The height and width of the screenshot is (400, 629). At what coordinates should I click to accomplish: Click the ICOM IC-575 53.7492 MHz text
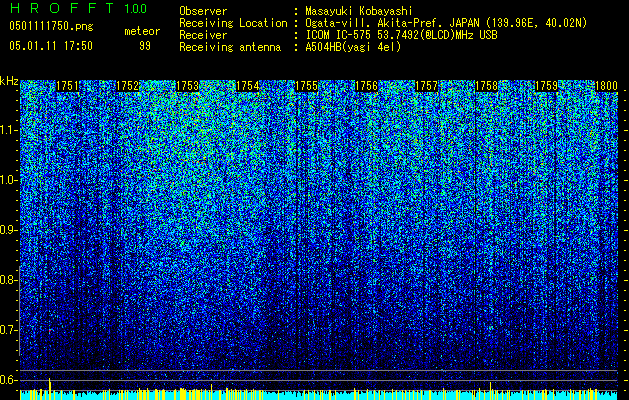pos(401,35)
